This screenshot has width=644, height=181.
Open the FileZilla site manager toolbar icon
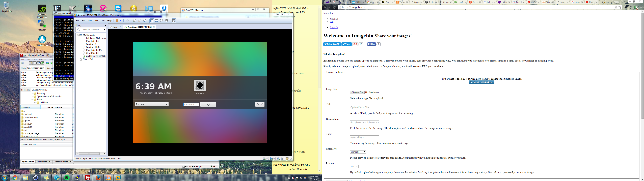click(23, 63)
